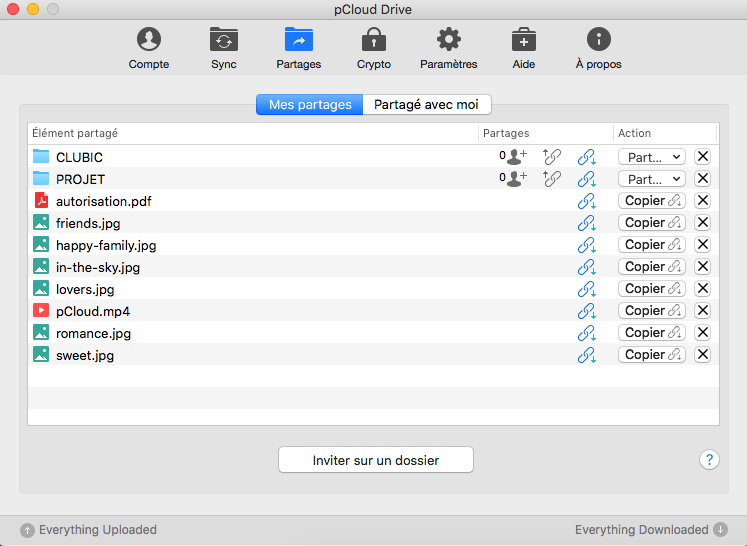Copy link for romance.jpg
This screenshot has width=747, height=546.
tap(652, 333)
